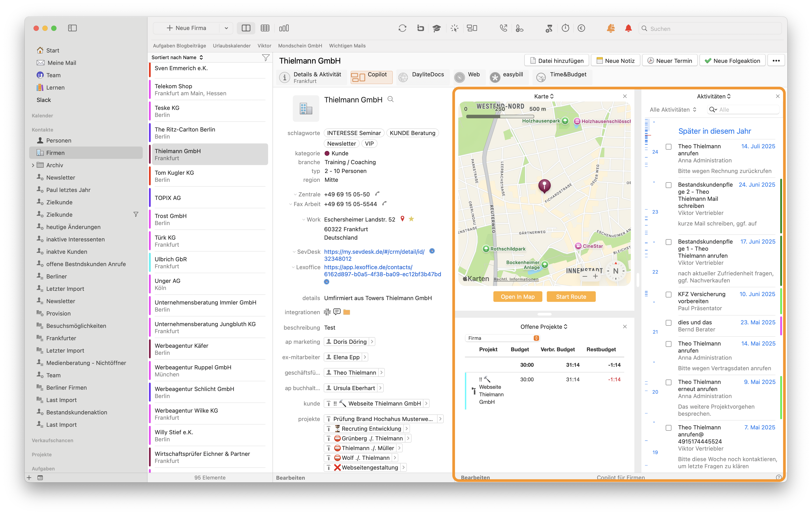This screenshot has width=812, height=515.
Task: Click the 'Open In Map' button
Action: (518, 297)
